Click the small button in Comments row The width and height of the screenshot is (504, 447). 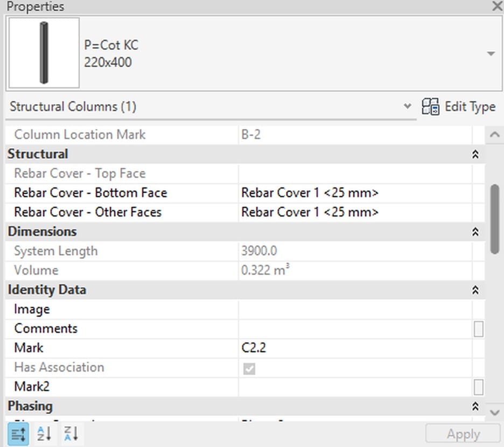478,329
